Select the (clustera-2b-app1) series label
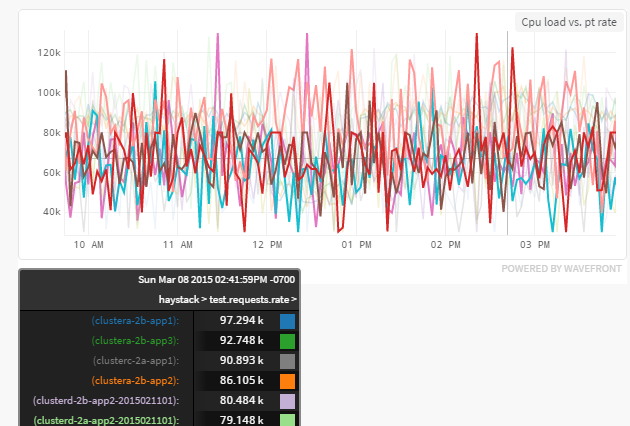 click(135, 321)
